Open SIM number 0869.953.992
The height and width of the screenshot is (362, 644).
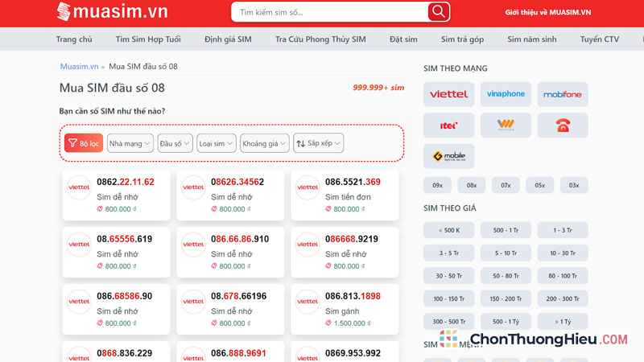tap(353, 353)
